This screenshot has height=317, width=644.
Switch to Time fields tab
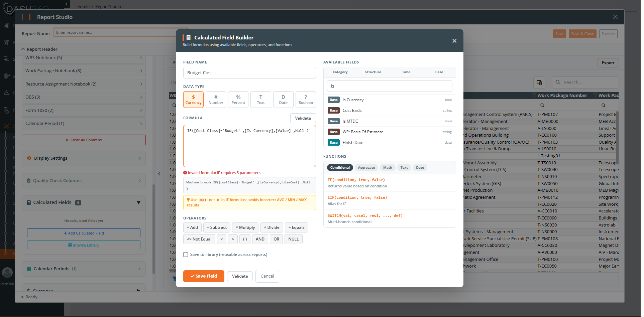click(406, 72)
